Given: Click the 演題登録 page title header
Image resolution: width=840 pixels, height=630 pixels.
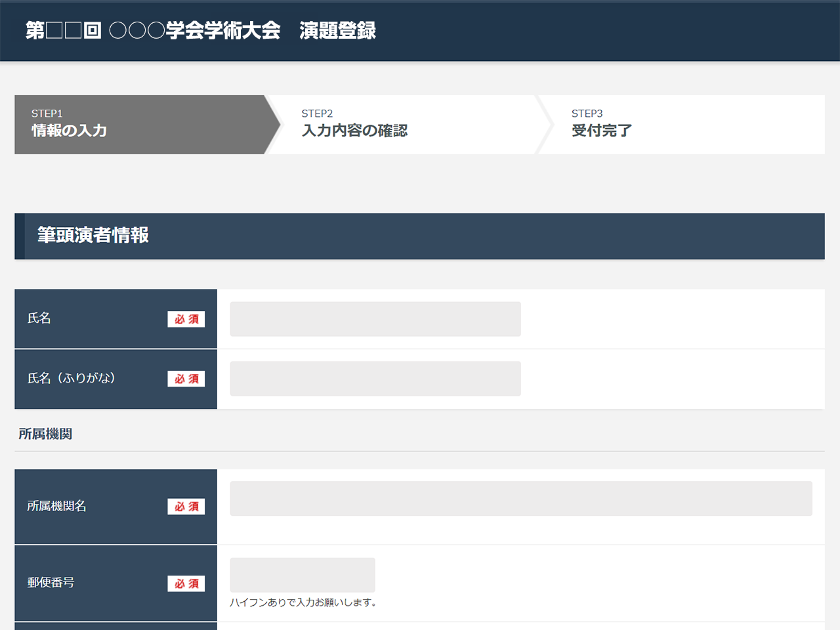Looking at the screenshot, I should (201, 30).
